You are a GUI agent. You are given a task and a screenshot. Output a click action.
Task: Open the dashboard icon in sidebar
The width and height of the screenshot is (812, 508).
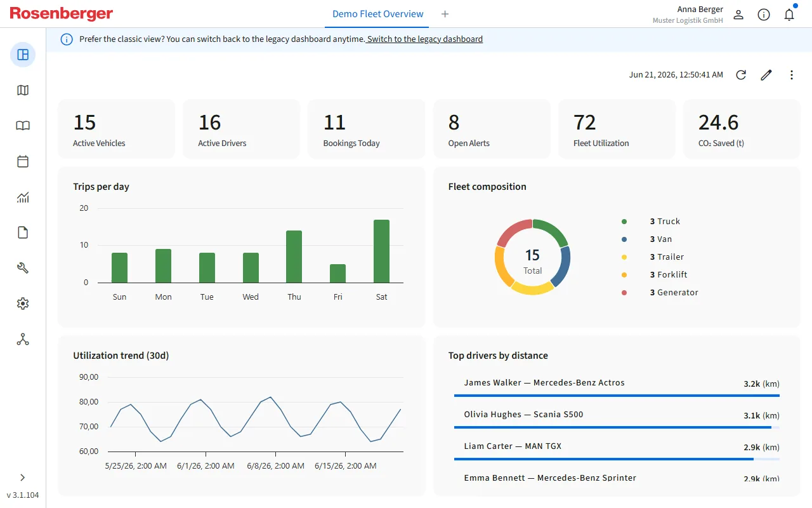[x=23, y=55]
